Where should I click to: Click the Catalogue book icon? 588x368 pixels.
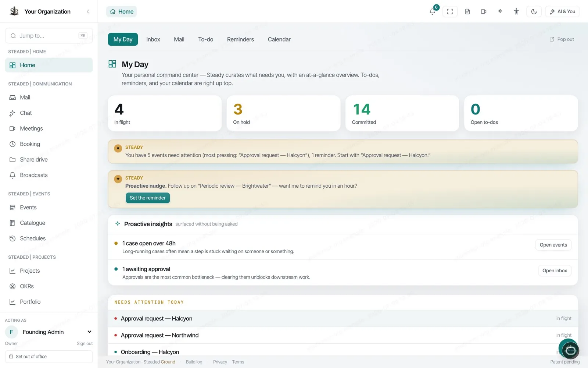coord(12,223)
